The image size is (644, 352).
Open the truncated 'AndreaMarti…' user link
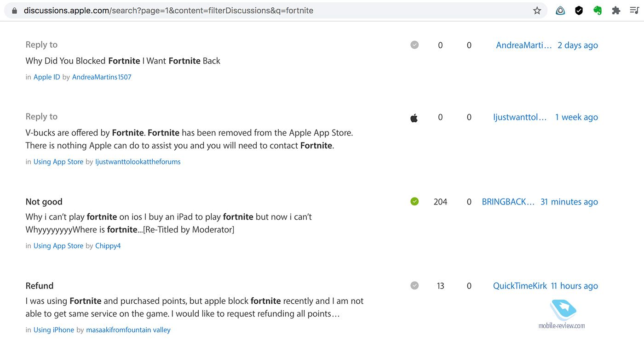pyautogui.click(x=524, y=45)
